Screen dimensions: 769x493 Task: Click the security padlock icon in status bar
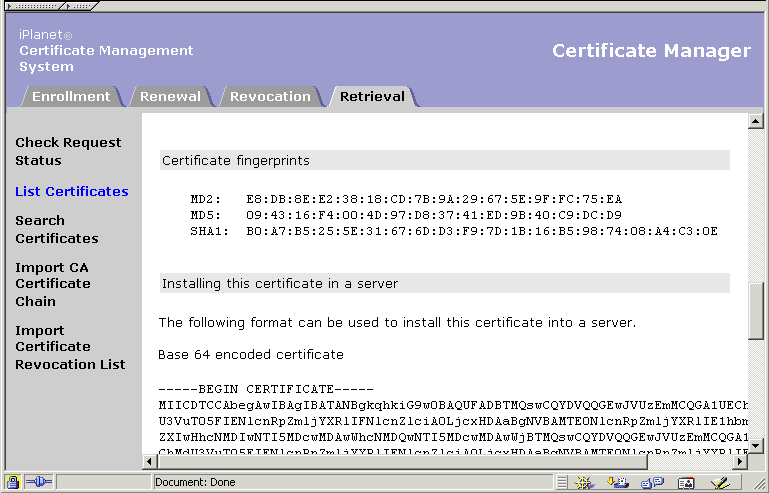13,482
